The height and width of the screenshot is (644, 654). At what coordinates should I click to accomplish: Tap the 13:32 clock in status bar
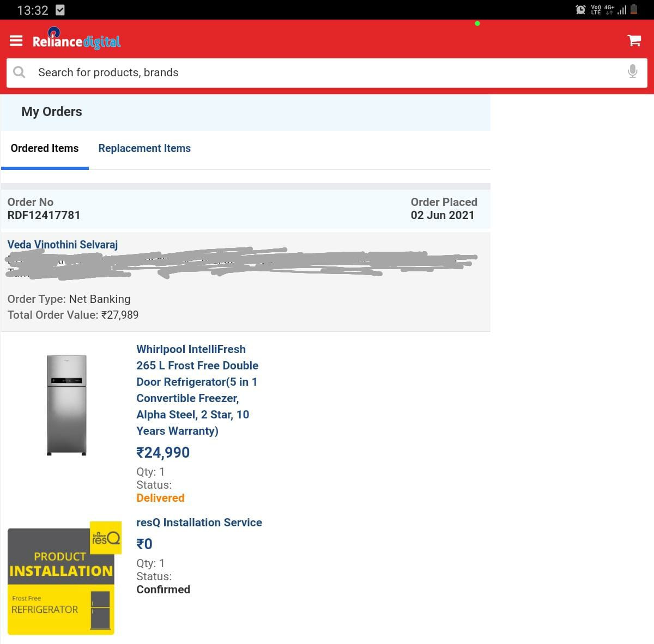click(33, 10)
